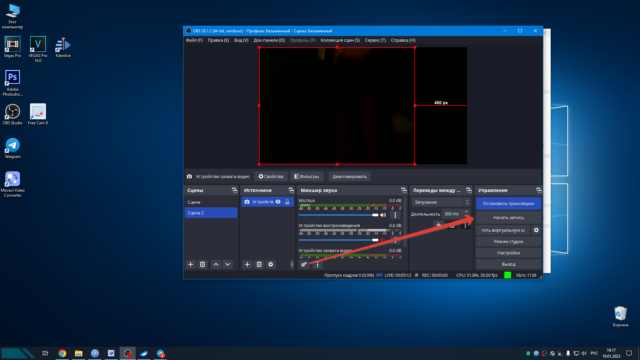Open the Док-панели menu

(x=269, y=40)
